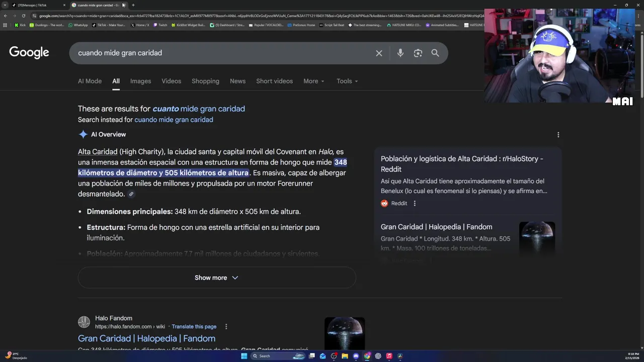Open the Tools dropdown
This screenshot has width=644, height=362.
347,81
